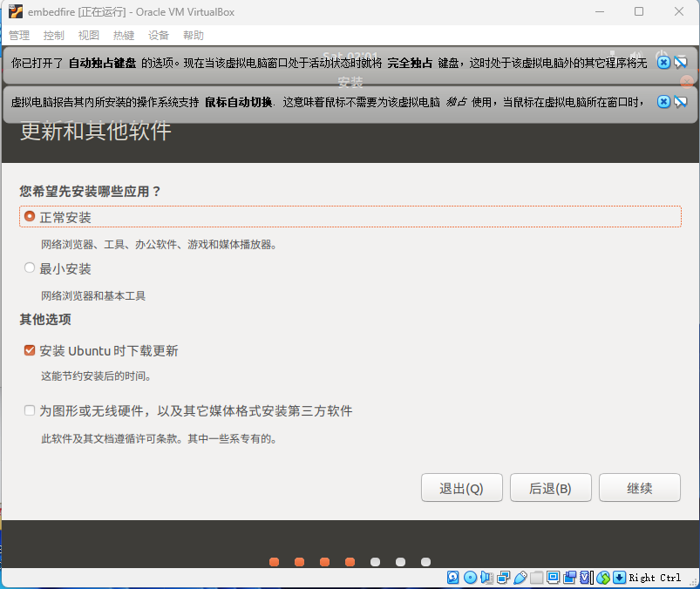Minimize the VirtualBox window
This screenshot has width=700, height=589.
(x=600, y=11)
